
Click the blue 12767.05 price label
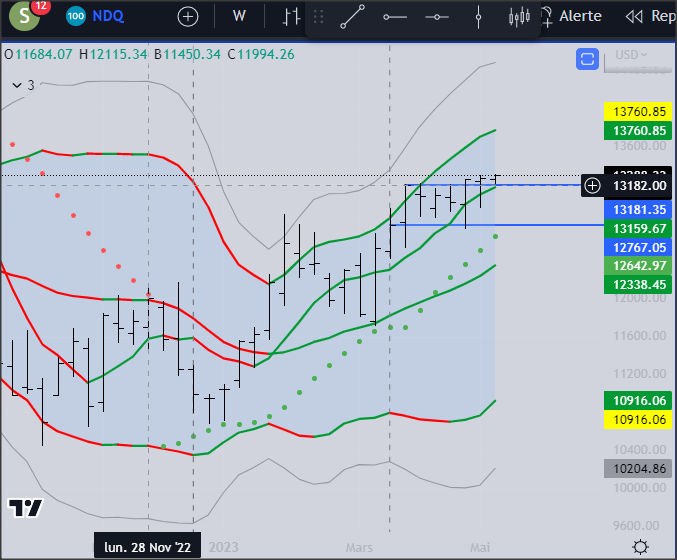(638, 247)
